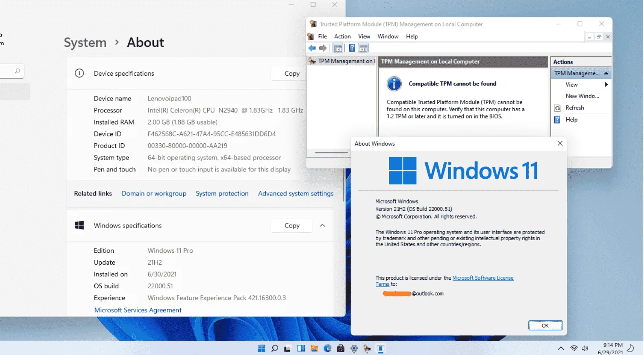Open the Help menu in TPM console
This screenshot has height=355, width=644.
coord(412,36)
